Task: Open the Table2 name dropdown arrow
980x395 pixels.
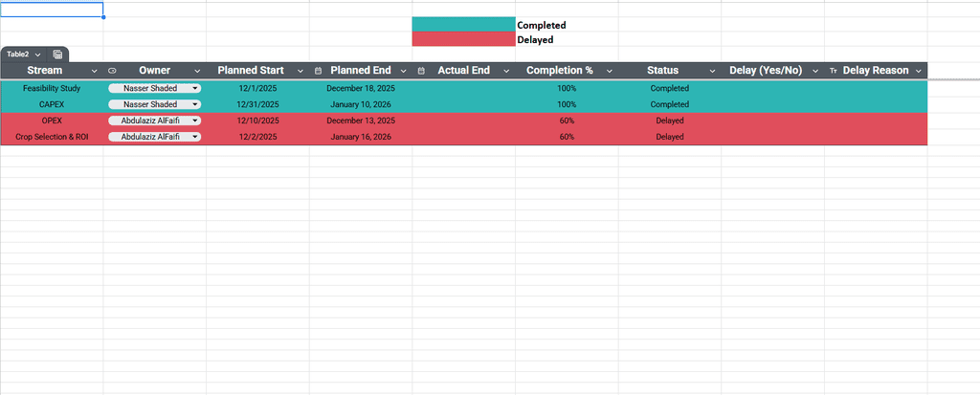Action: click(37, 55)
